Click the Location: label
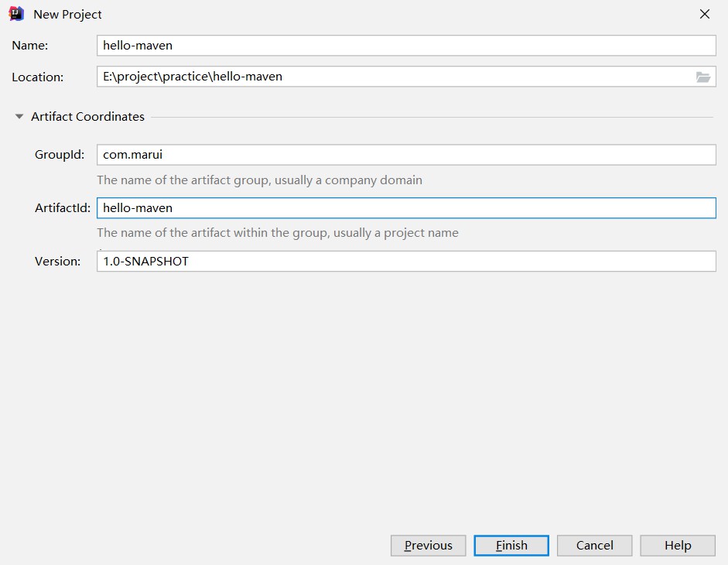 (x=38, y=77)
